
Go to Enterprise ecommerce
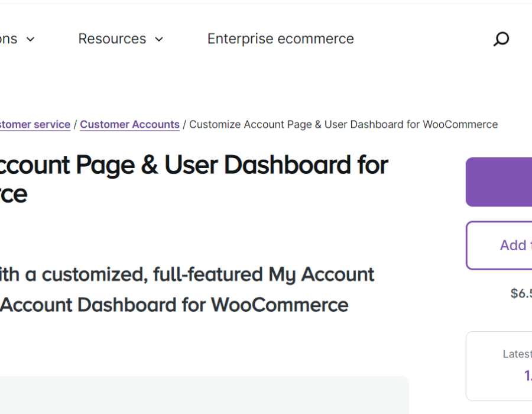(280, 39)
